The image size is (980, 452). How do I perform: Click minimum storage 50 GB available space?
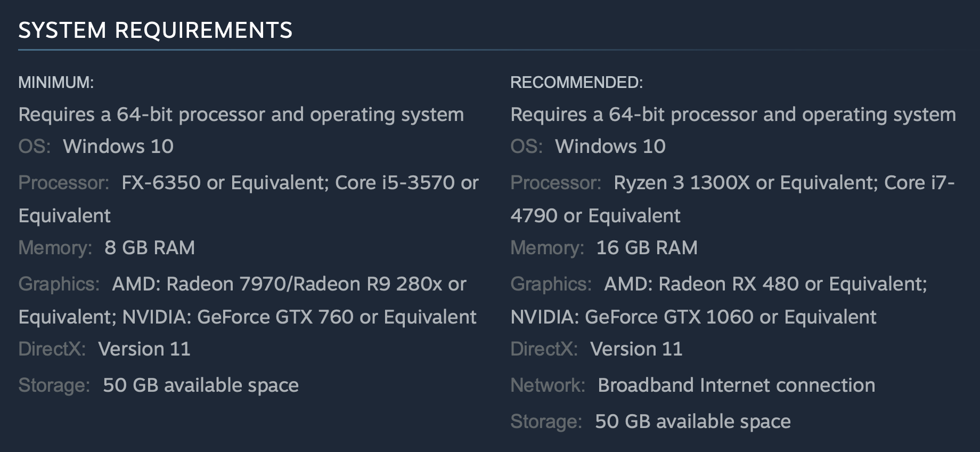click(x=200, y=385)
